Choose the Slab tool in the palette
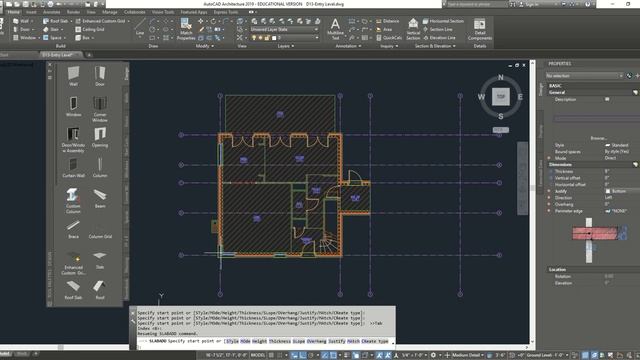640x360 pixels. 100,260
